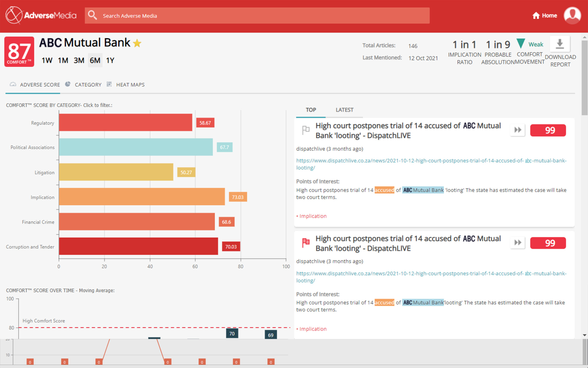Click the 50.27 Litigation value label
Image resolution: width=588 pixels, height=368 pixels.
pos(186,172)
